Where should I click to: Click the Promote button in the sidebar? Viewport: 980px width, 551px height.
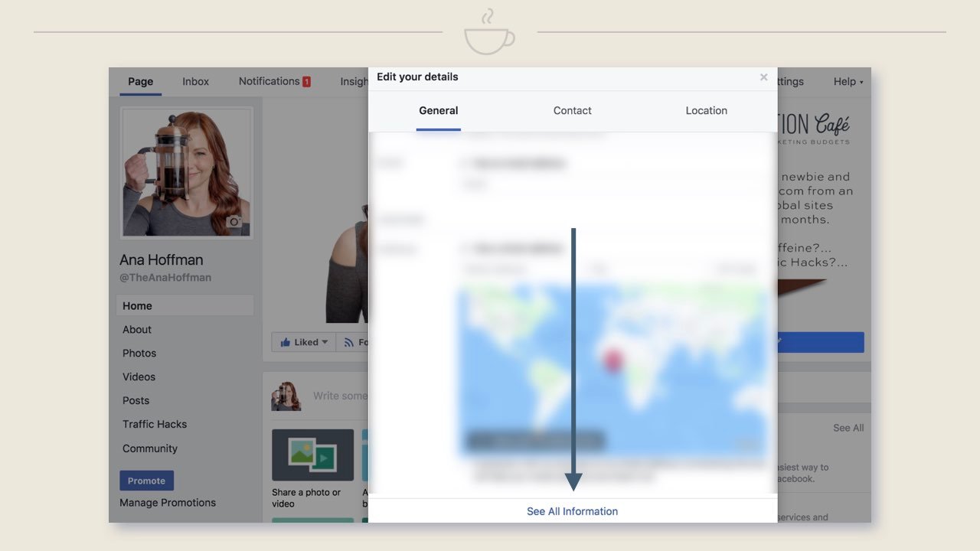coord(146,481)
